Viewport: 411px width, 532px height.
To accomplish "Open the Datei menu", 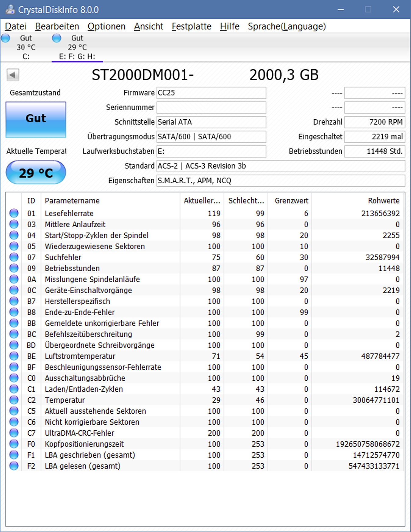I will pos(16,27).
